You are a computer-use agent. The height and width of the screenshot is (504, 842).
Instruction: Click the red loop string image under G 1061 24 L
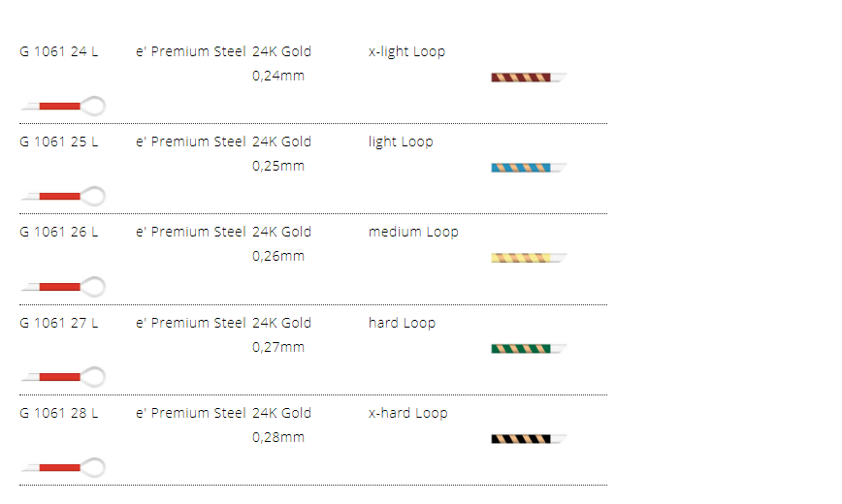pyautogui.click(x=63, y=105)
